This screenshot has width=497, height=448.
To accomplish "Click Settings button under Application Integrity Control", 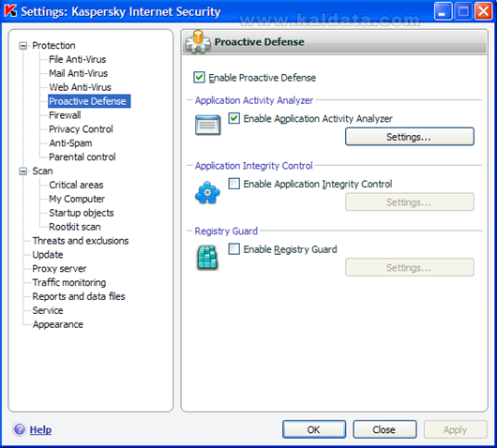I will point(410,202).
